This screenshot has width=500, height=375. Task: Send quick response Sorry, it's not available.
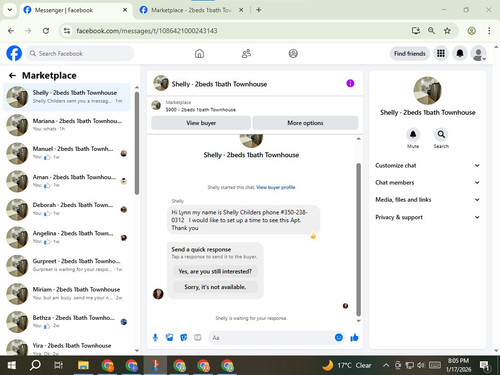click(x=215, y=287)
